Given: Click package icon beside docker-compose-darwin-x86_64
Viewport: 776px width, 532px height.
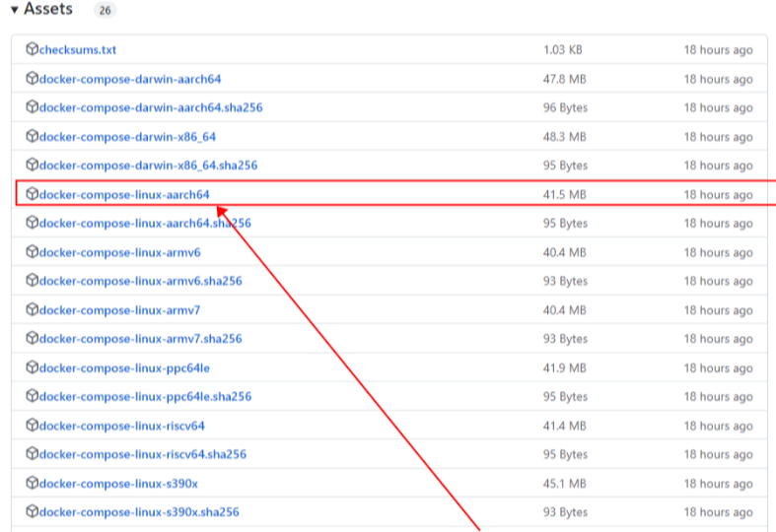Looking at the screenshot, I should tap(33, 136).
